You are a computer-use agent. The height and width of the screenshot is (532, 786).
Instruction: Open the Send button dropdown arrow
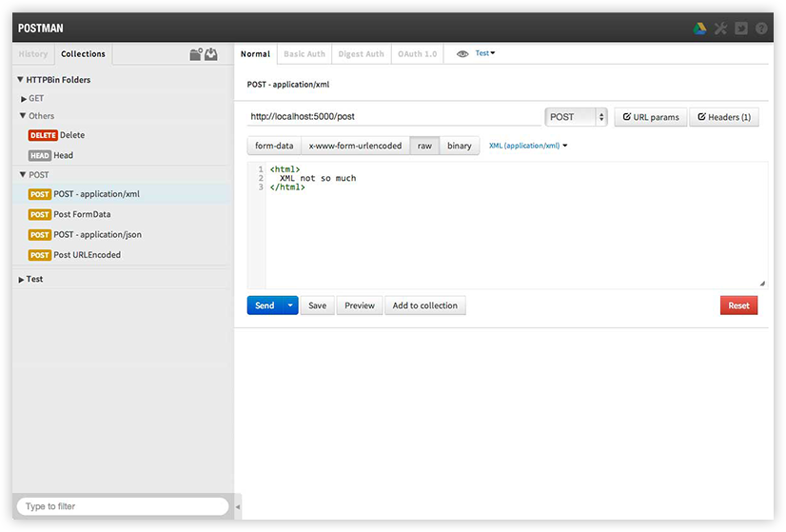[290, 305]
